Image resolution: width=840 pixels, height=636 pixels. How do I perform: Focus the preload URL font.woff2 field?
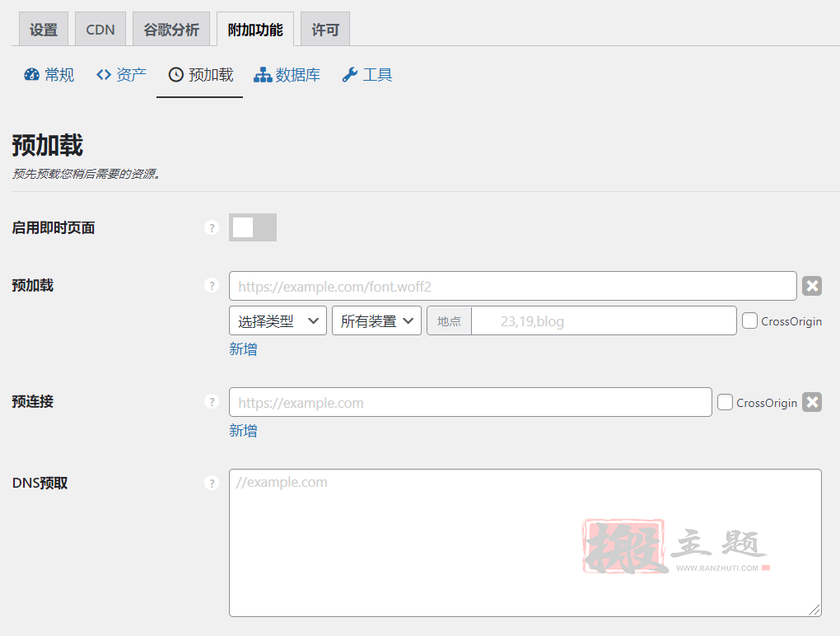(x=513, y=286)
